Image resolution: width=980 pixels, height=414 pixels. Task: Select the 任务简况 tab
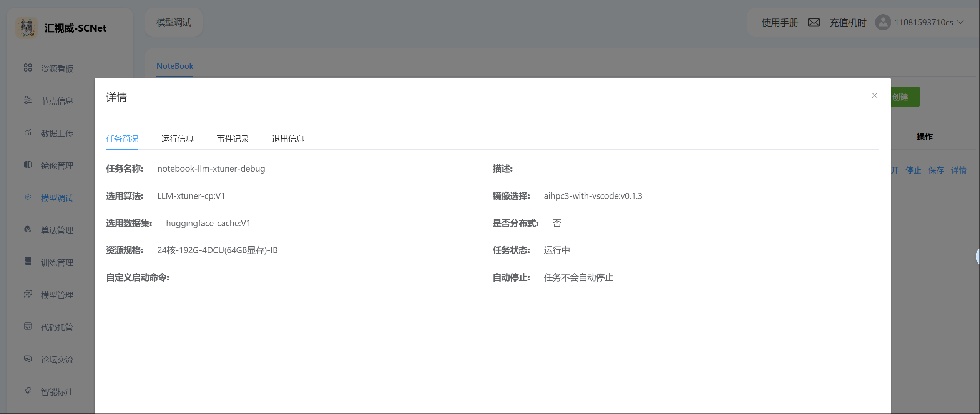point(122,139)
